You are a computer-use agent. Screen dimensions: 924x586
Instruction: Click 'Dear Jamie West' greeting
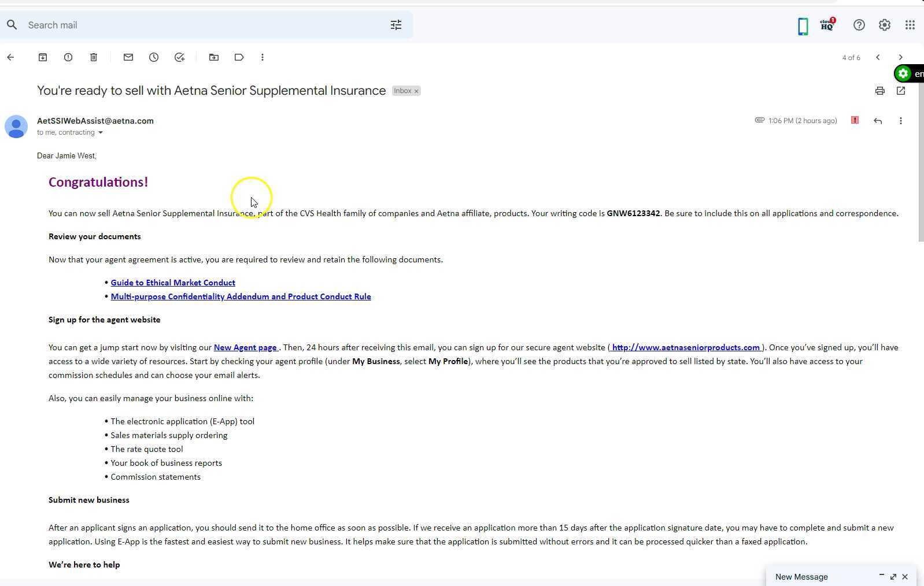coord(66,155)
